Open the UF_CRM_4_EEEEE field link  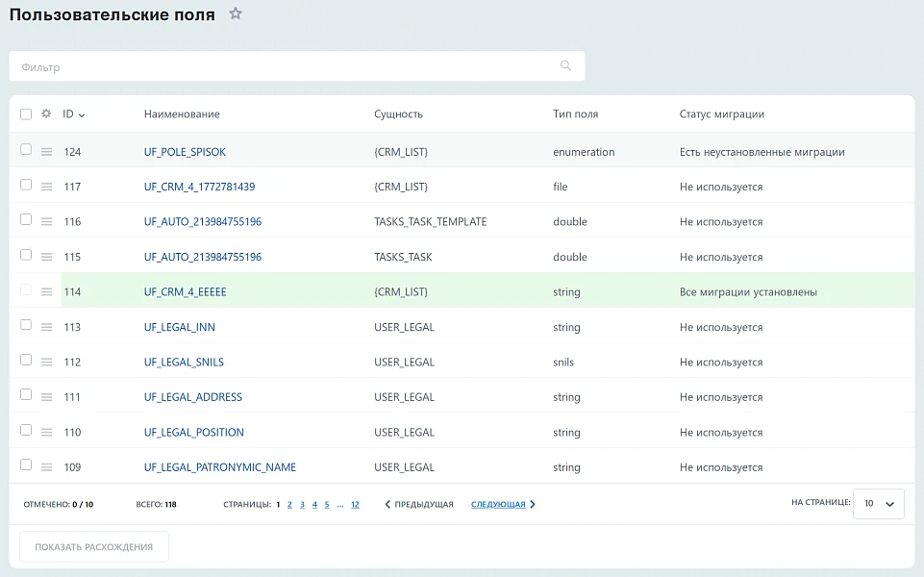(x=185, y=291)
